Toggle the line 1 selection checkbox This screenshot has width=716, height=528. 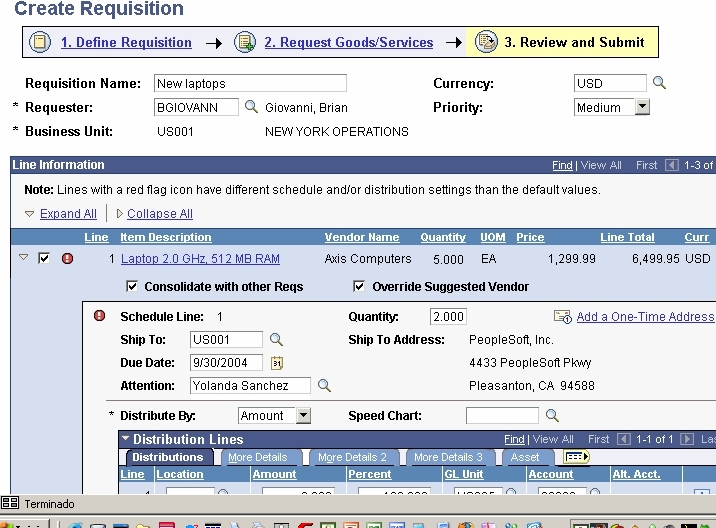pos(44,259)
